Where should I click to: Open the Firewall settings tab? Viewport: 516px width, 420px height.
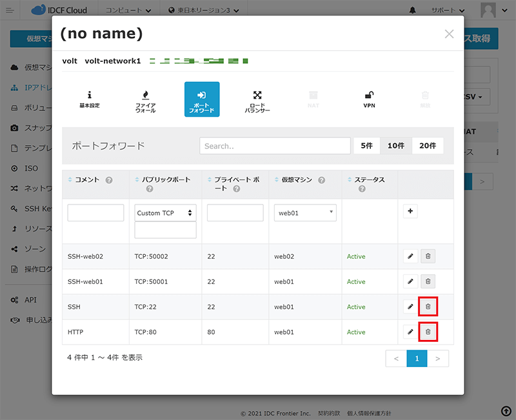(x=145, y=99)
